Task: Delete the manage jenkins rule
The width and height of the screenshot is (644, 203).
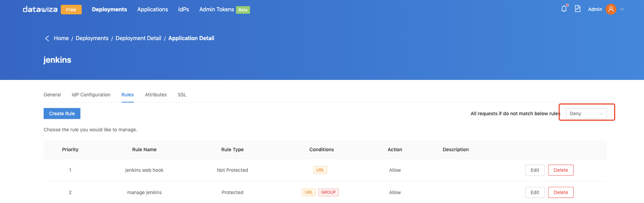Action: (561, 192)
